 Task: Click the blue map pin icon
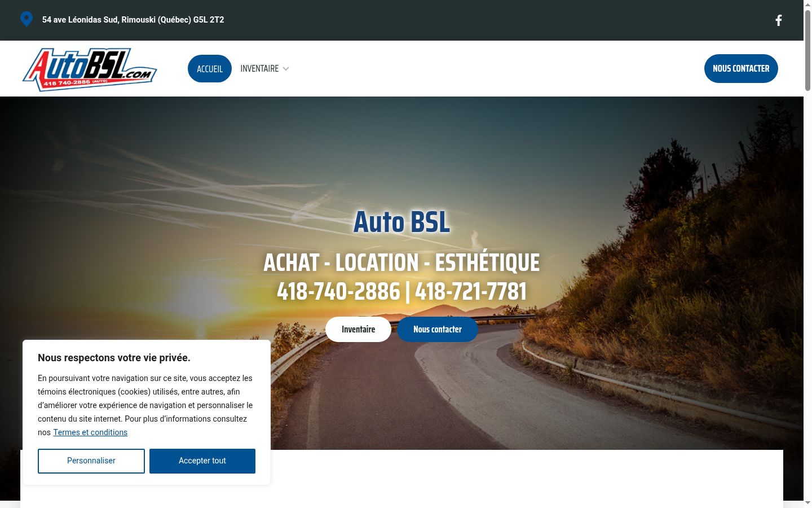[27, 19]
